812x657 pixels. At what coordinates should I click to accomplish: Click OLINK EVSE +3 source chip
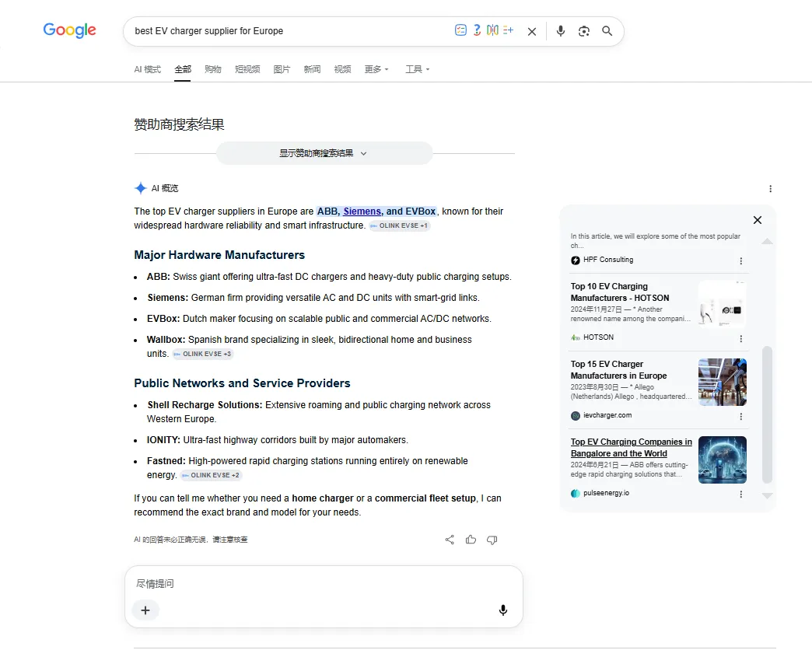point(203,354)
